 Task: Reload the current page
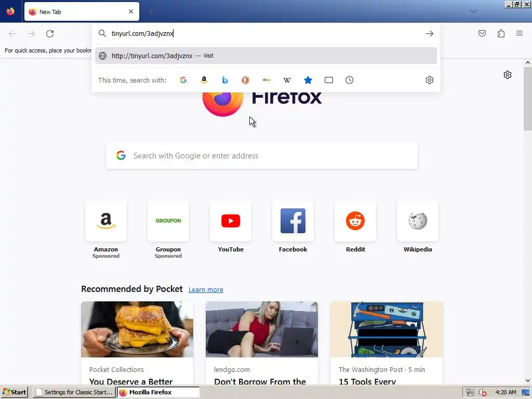pyautogui.click(x=50, y=34)
